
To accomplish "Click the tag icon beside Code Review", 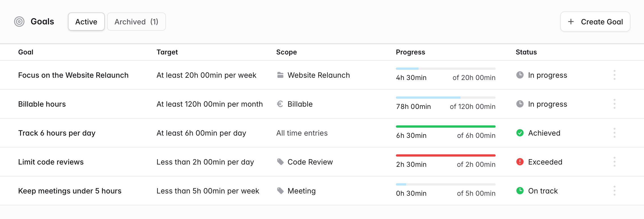I will (280, 162).
